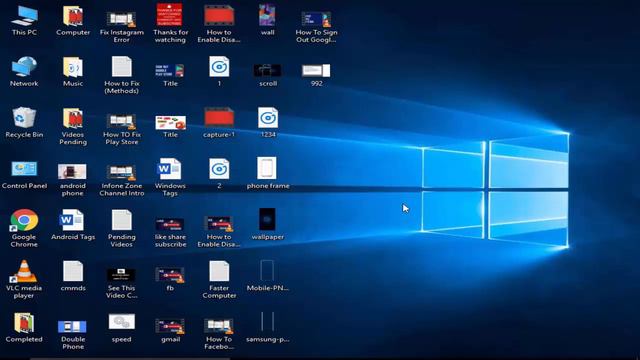The width and height of the screenshot is (640, 360).
Task: Launch the VLC media player shortcut
Action: [x=24, y=279]
